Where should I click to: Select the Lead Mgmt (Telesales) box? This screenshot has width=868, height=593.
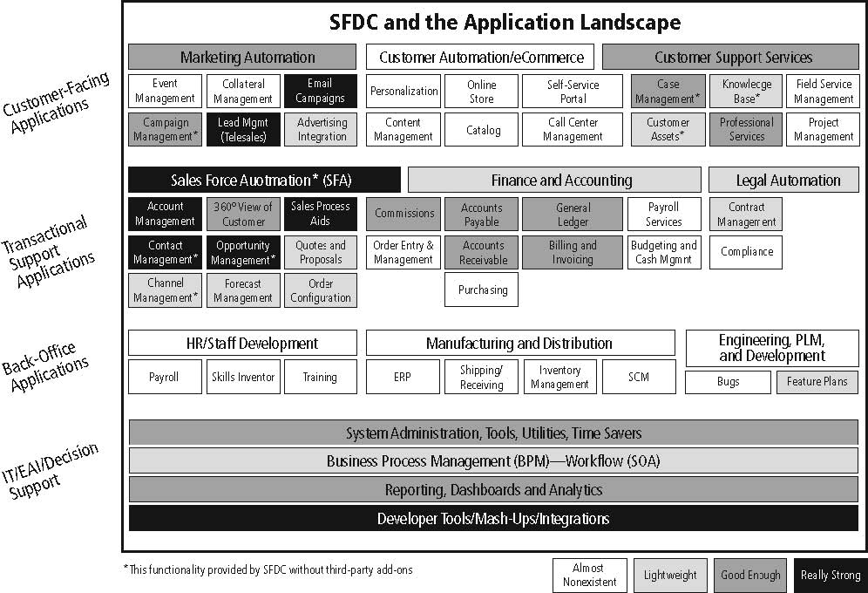tap(242, 130)
